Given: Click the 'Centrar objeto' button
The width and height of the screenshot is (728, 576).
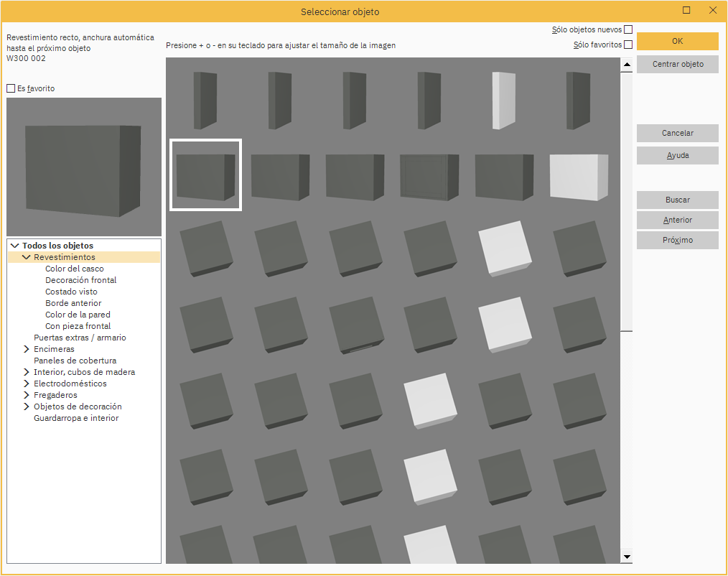Looking at the screenshot, I should coord(677,64).
